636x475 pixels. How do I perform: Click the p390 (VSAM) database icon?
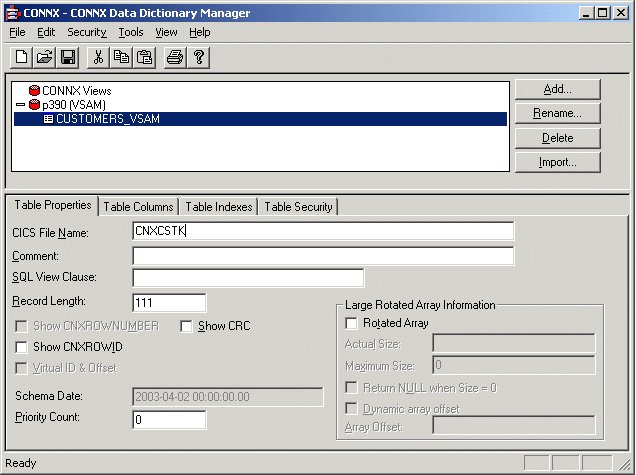pos(34,105)
